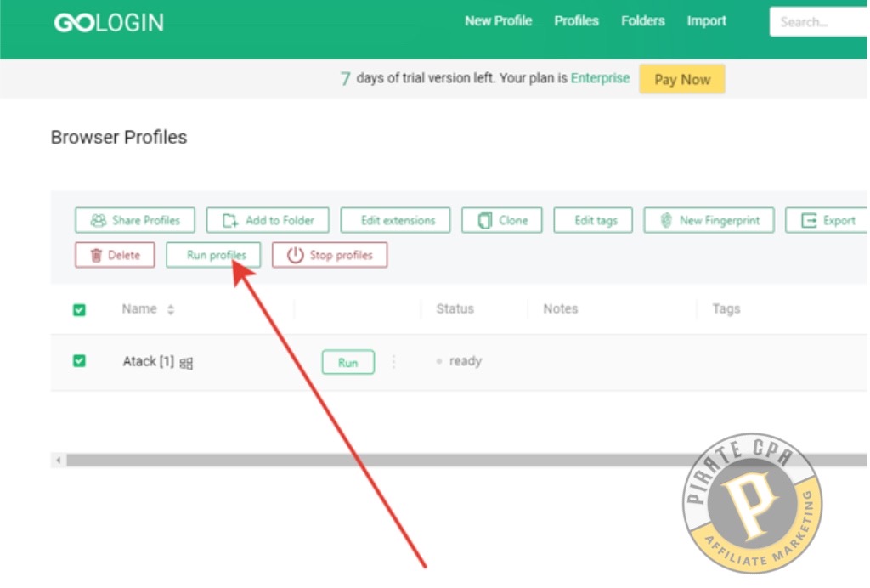Open Edit extensions
This screenshot has width=870, height=588.
(x=396, y=220)
